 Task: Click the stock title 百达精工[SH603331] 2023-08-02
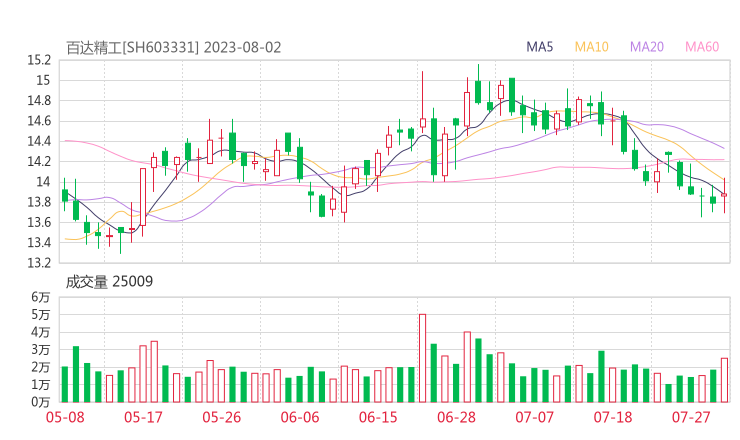173,48
